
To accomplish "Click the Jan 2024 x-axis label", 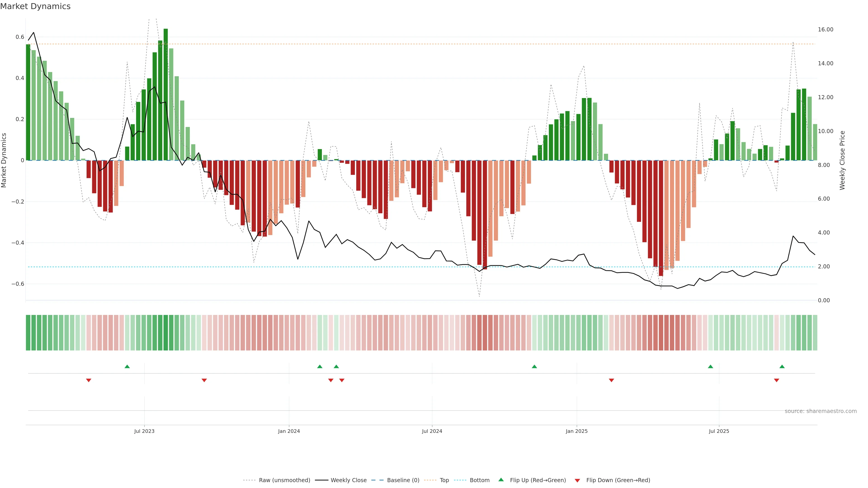I will click(289, 431).
